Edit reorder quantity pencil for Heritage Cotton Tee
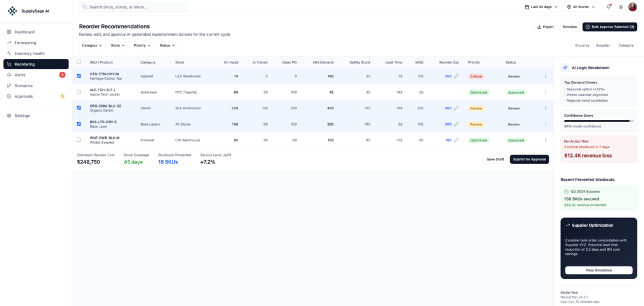The image size is (644, 306). tap(457, 76)
